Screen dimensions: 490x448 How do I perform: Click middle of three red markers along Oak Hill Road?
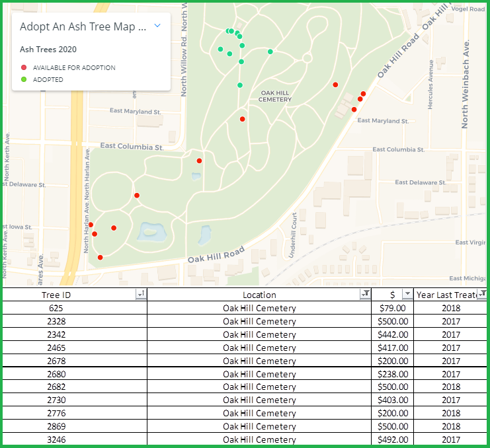click(360, 99)
